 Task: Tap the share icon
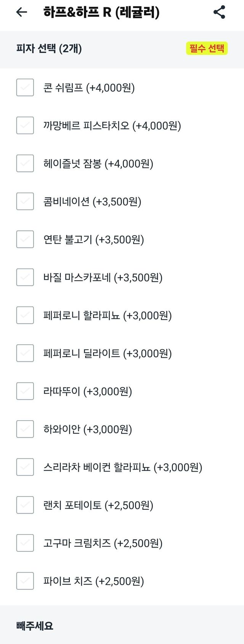pyautogui.click(x=219, y=13)
